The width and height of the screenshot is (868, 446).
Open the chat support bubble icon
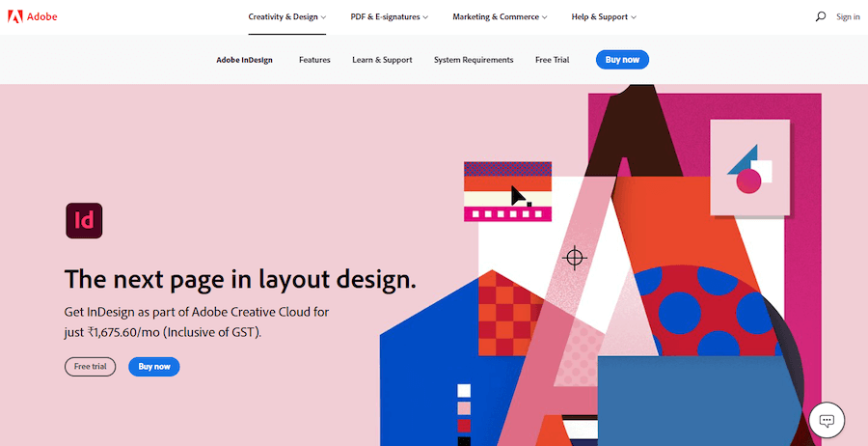coord(827,421)
